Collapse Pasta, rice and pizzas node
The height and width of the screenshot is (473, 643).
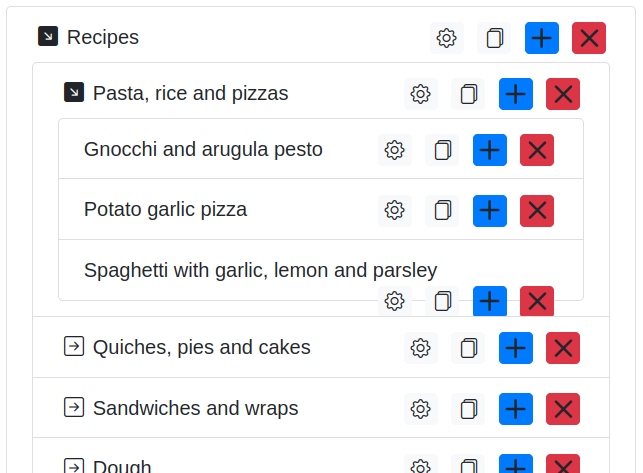point(74,93)
